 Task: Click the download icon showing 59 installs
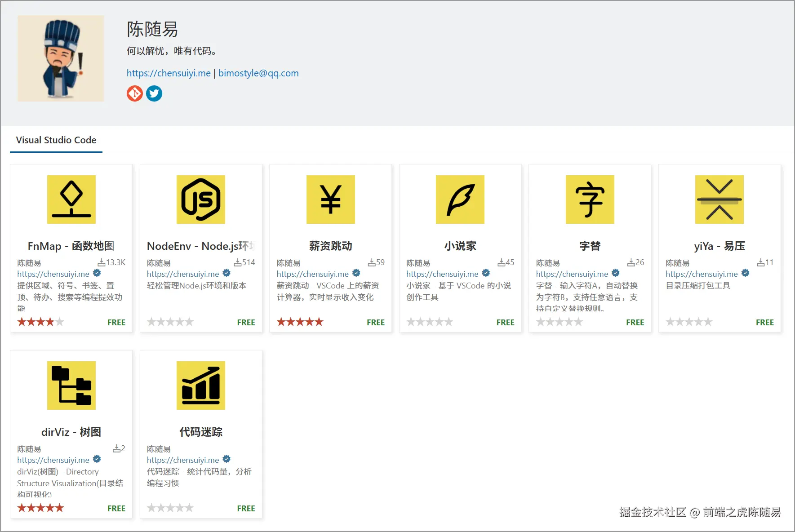pos(372,262)
